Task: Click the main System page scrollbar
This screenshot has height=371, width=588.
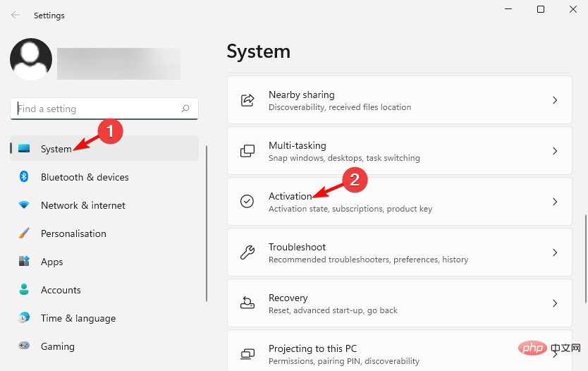Action: click(x=586, y=258)
